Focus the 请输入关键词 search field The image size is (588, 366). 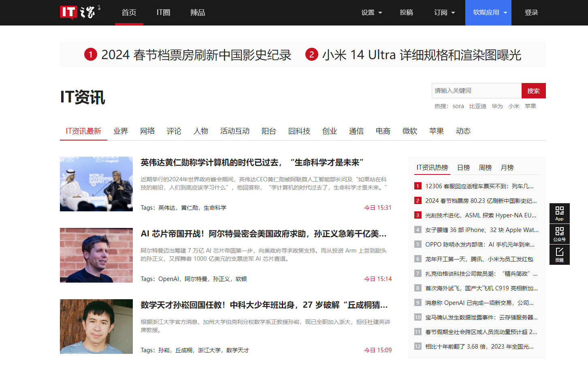pyautogui.click(x=477, y=91)
